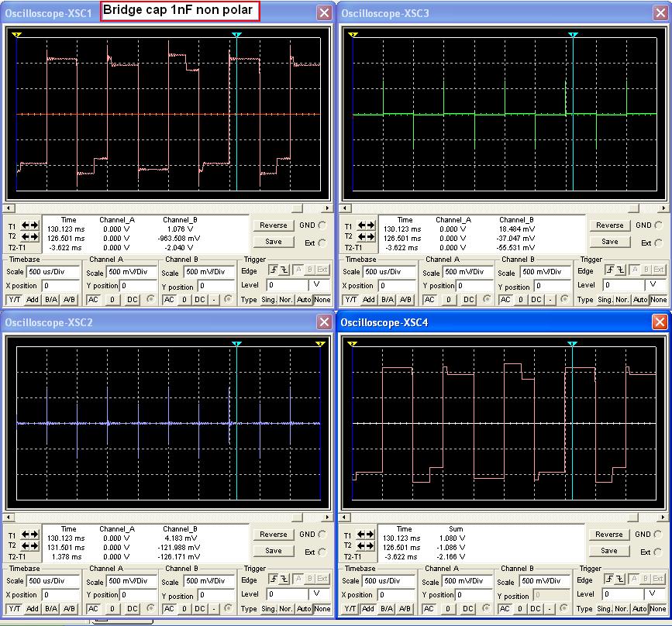Select falling edge trigger in Oscilloscope-XSC3
Image resolution: width=672 pixels, height=626 pixels.
pos(621,270)
